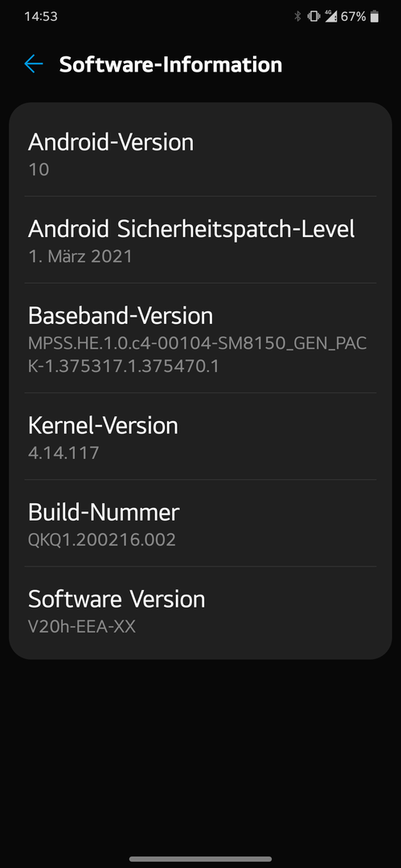The width and height of the screenshot is (401, 868).
Task: Open the Android-Version entry
Action: [x=201, y=154]
